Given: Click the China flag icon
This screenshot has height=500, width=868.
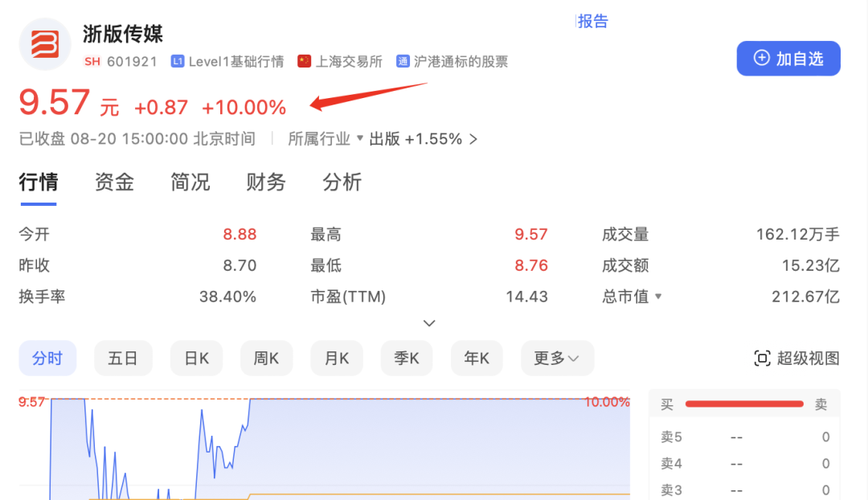Looking at the screenshot, I should [x=304, y=61].
